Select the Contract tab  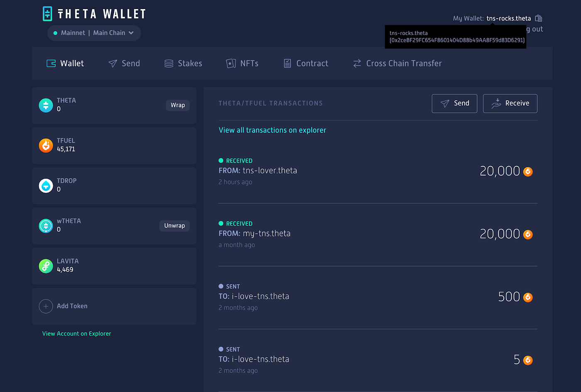[x=305, y=63]
